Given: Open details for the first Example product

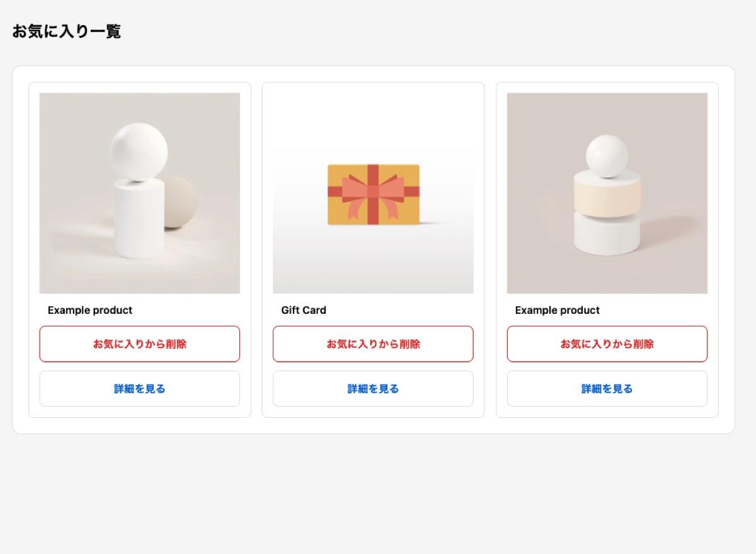Looking at the screenshot, I should pos(139,388).
